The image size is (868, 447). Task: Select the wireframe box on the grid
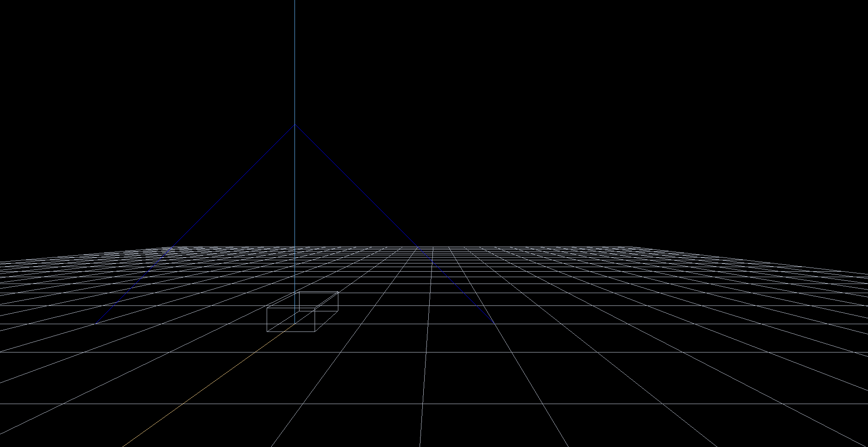point(302,311)
